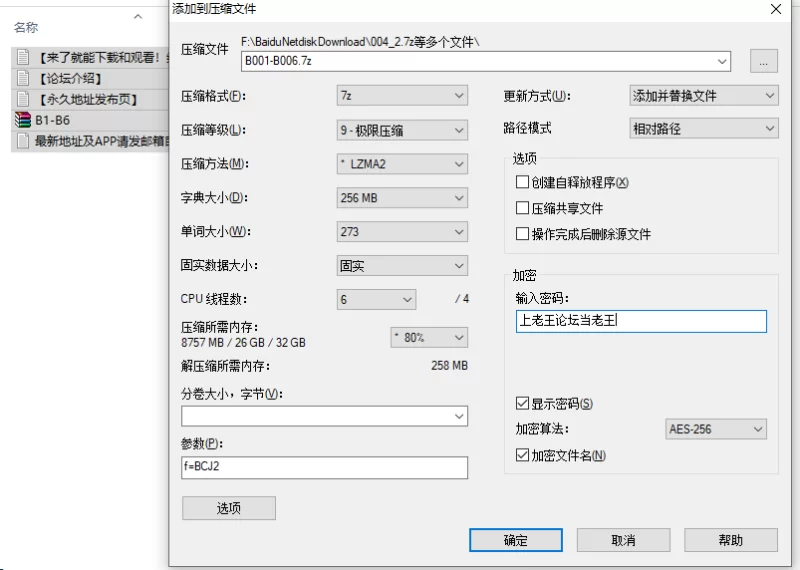Open 加密算法 AES-256 dropdown

pyautogui.click(x=716, y=429)
